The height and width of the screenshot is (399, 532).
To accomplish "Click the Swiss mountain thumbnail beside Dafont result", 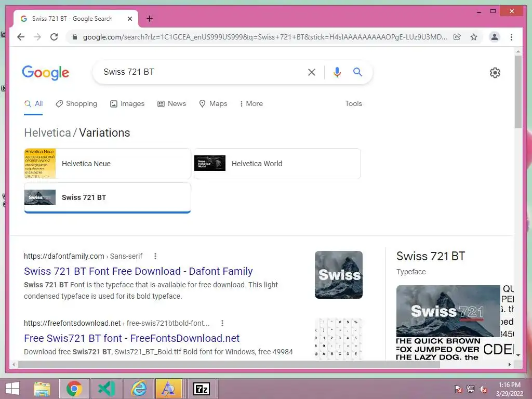I will pyautogui.click(x=339, y=275).
